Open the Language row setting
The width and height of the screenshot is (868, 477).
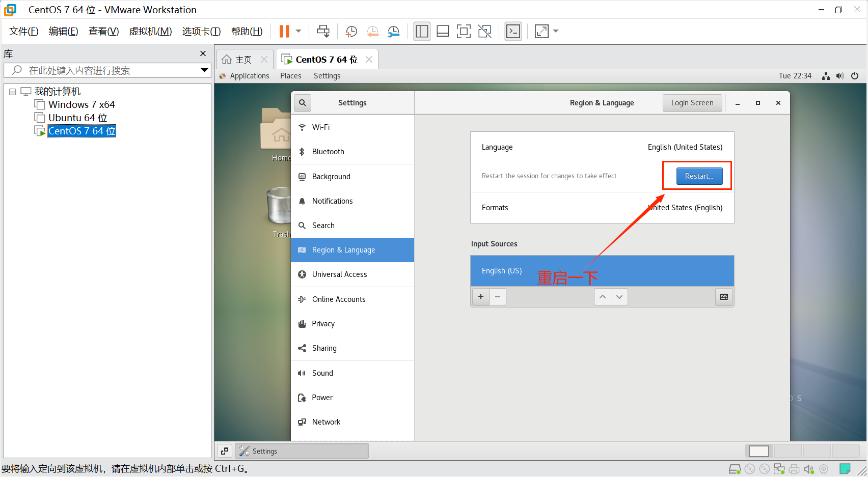602,147
